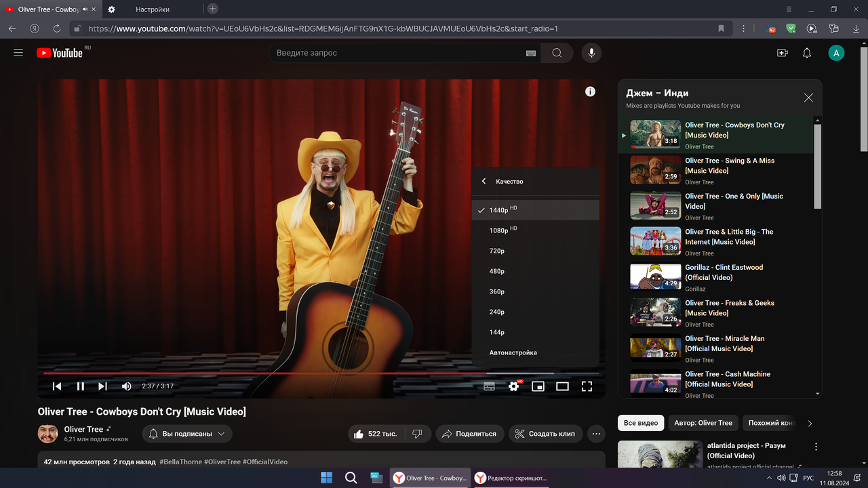This screenshot has height=488, width=868.
Task: Enter fullscreen mode
Action: pyautogui.click(x=587, y=386)
